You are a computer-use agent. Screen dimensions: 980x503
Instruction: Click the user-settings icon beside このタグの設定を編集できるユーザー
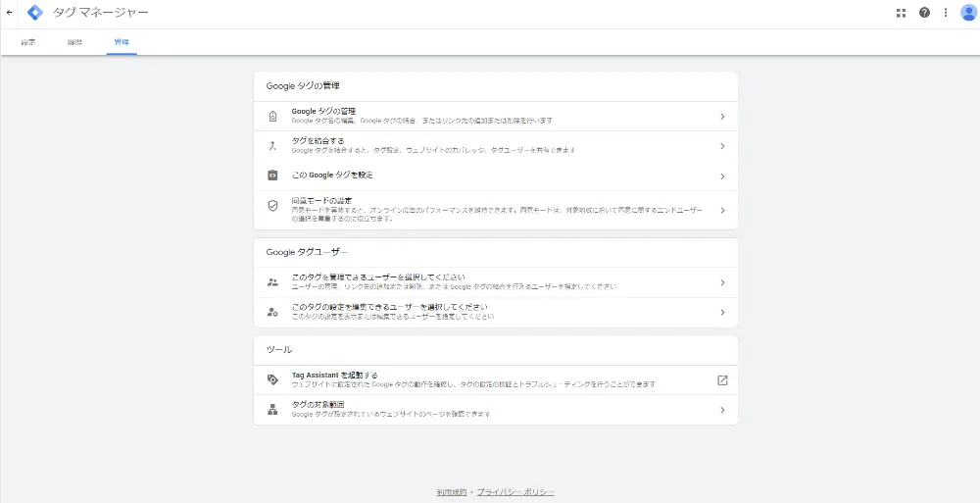pos(272,312)
